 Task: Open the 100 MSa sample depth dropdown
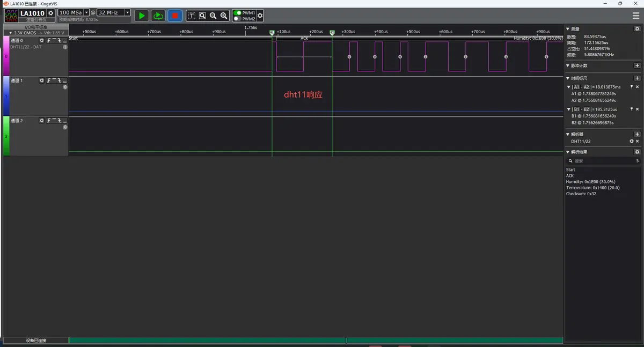[x=86, y=12]
